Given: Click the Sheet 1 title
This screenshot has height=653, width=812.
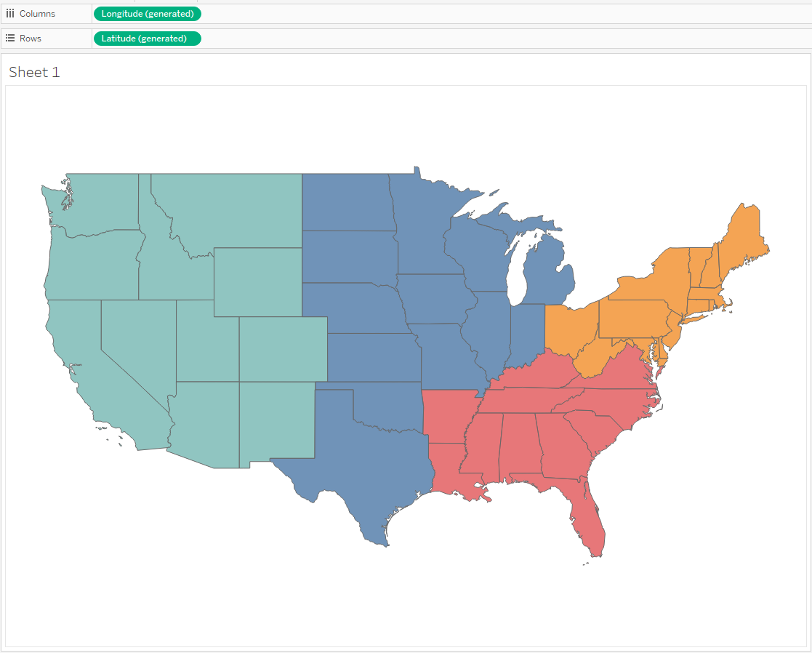Looking at the screenshot, I should point(34,72).
